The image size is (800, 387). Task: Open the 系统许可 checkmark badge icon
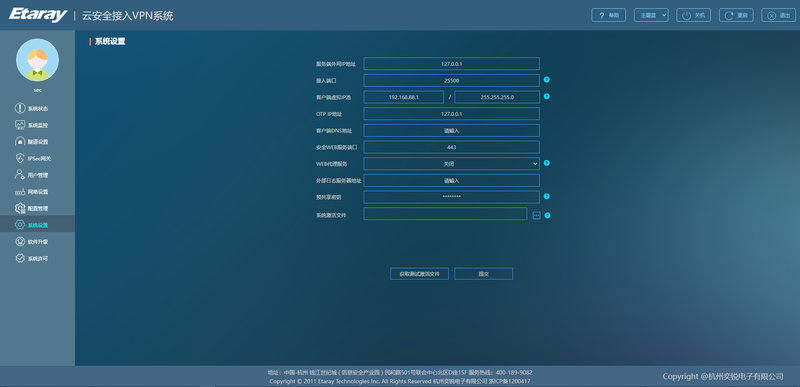coord(19,258)
